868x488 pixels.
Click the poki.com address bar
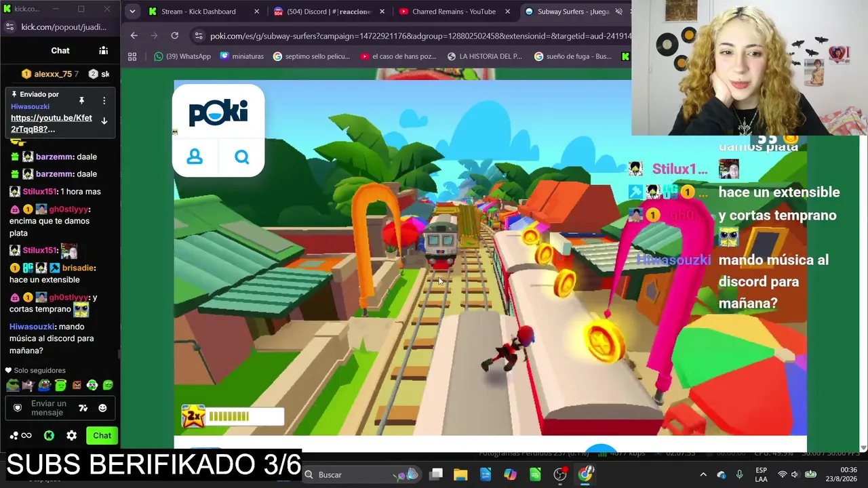(x=420, y=36)
